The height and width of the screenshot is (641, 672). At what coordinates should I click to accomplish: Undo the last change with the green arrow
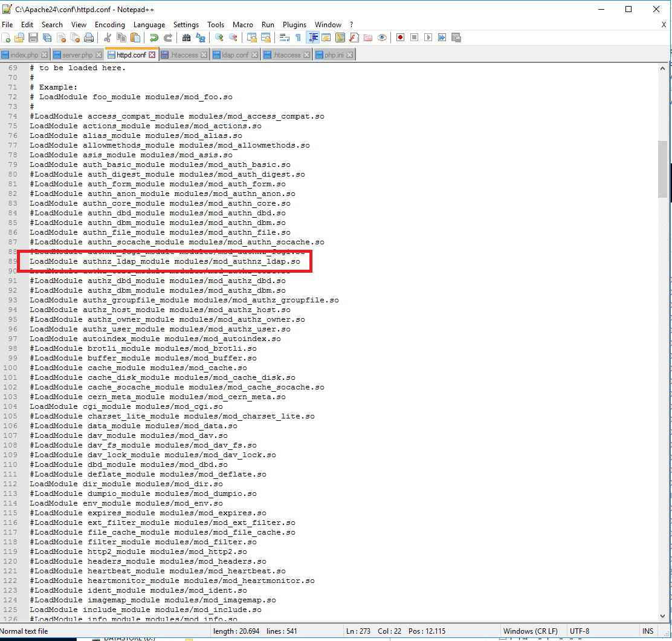154,37
